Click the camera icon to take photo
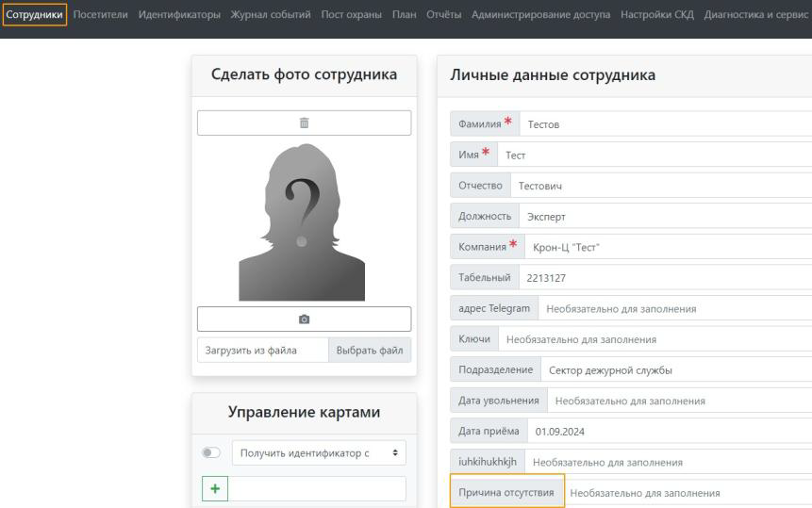This screenshot has width=812, height=508. pos(304,319)
